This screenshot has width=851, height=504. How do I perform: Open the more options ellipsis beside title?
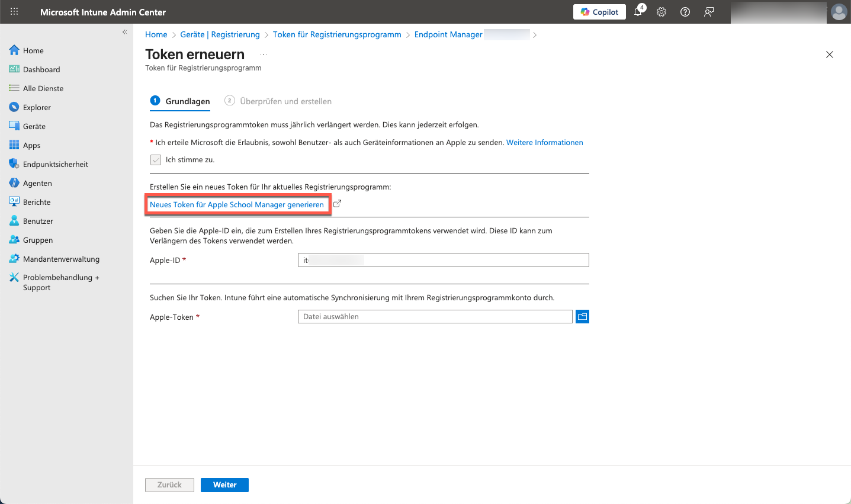coord(264,54)
